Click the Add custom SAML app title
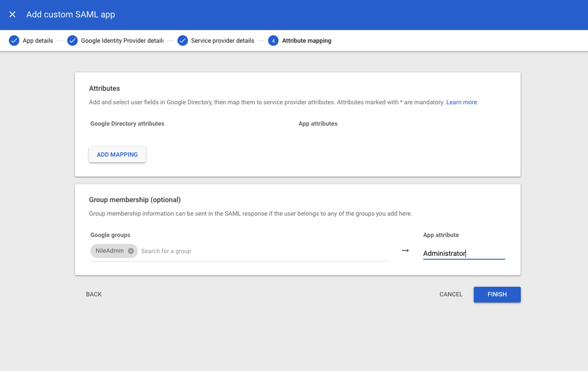The width and height of the screenshot is (588, 371). [71, 14]
